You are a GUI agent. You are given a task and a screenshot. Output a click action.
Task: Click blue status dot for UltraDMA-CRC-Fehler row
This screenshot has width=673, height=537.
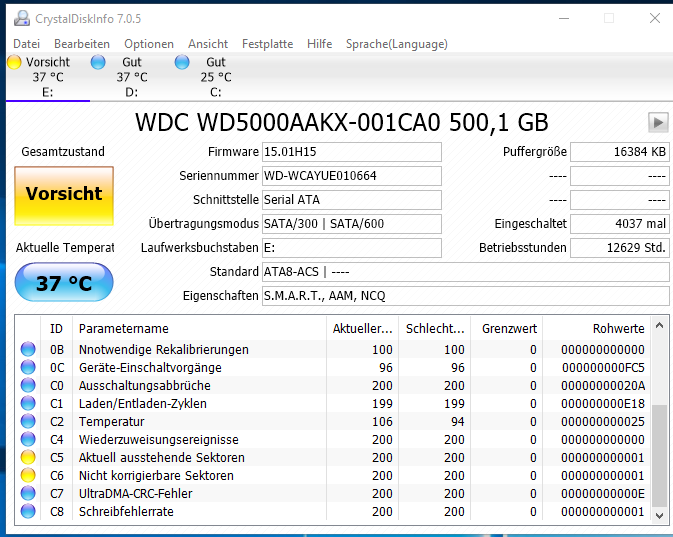(x=28, y=494)
